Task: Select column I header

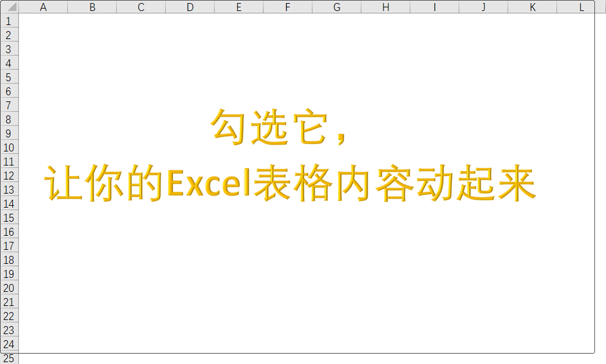Action: coord(435,7)
